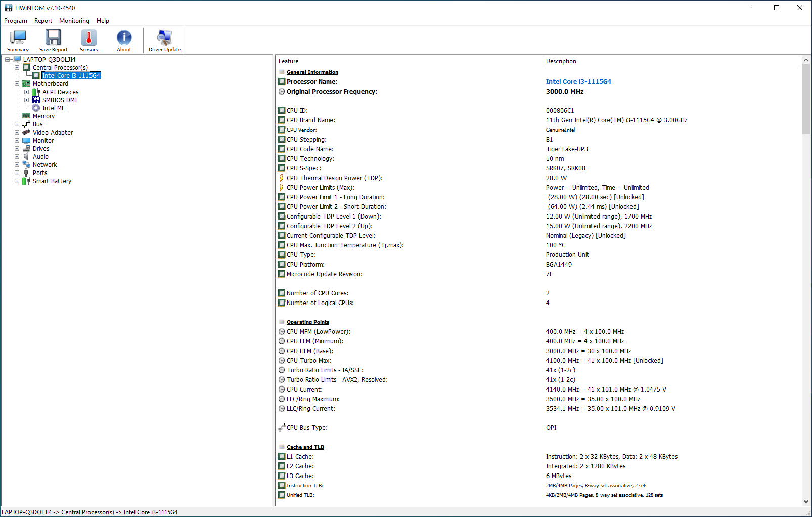This screenshot has width=812, height=517.
Task: Click the Operating Points heading
Action: (308, 322)
